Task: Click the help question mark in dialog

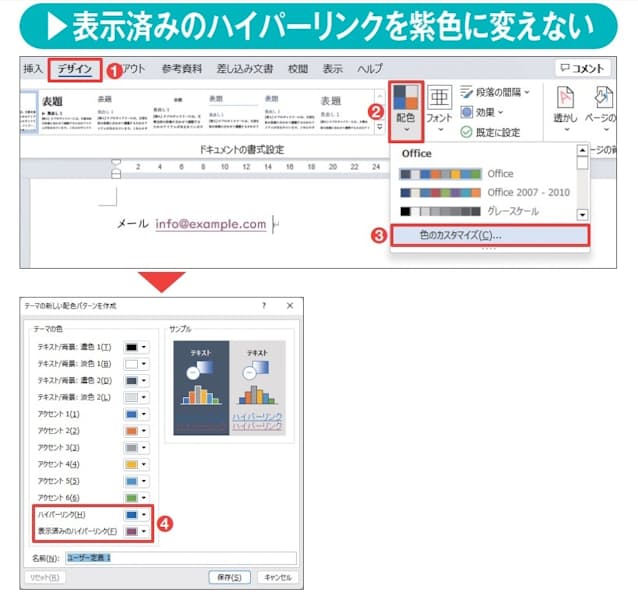Action: pos(264,306)
